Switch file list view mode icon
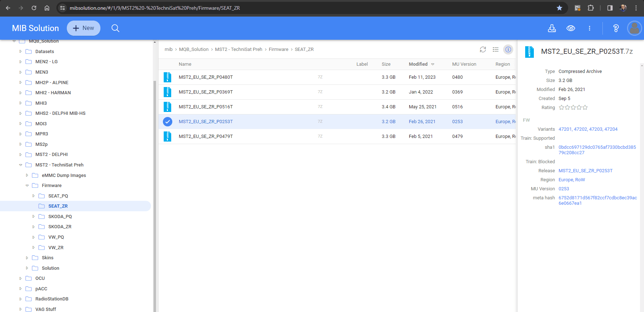 coord(496,49)
